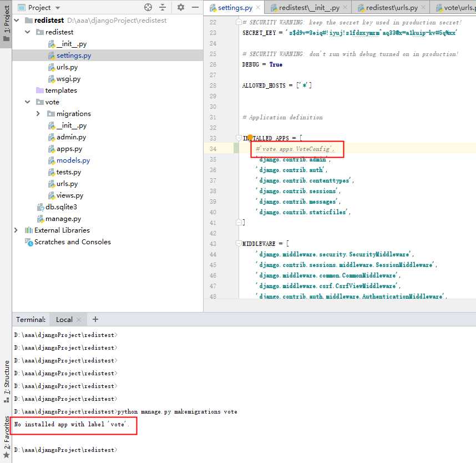The height and width of the screenshot is (463, 476).
Task: Open views.py in vote folder
Action: (70, 195)
